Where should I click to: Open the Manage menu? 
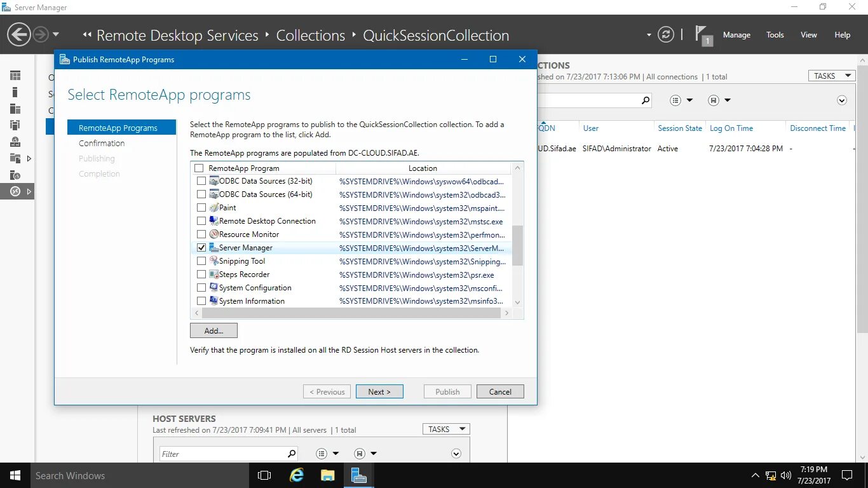[x=736, y=35]
